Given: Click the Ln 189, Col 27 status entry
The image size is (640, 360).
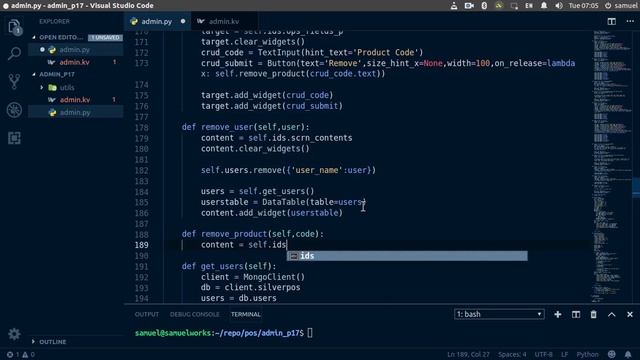Looking at the screenshot, I should [468, 354].
